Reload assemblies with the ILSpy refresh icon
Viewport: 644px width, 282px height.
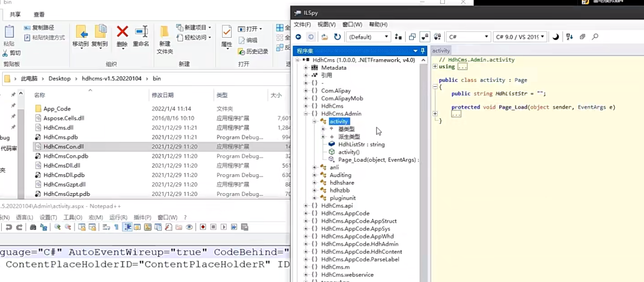pos(337,37)
